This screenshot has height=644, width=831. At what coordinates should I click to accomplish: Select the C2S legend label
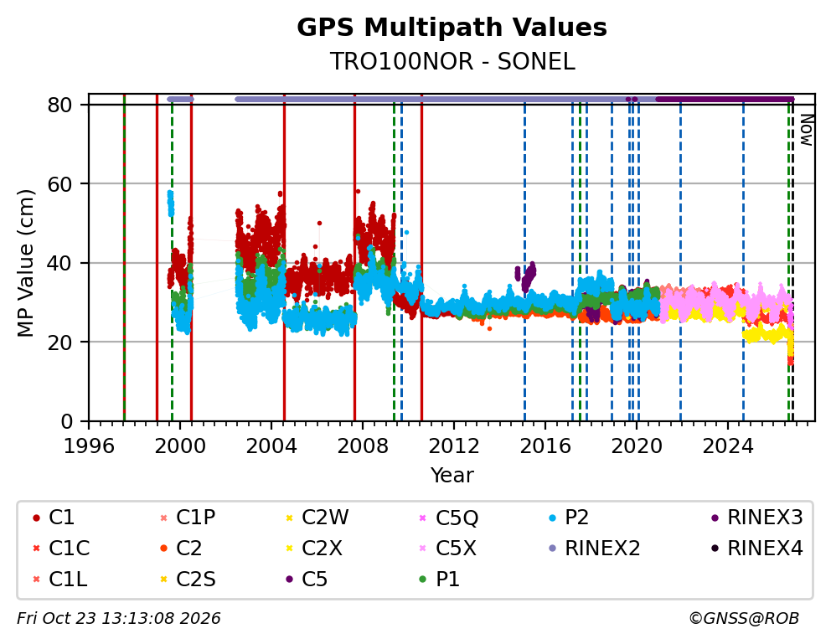[195, 580]
